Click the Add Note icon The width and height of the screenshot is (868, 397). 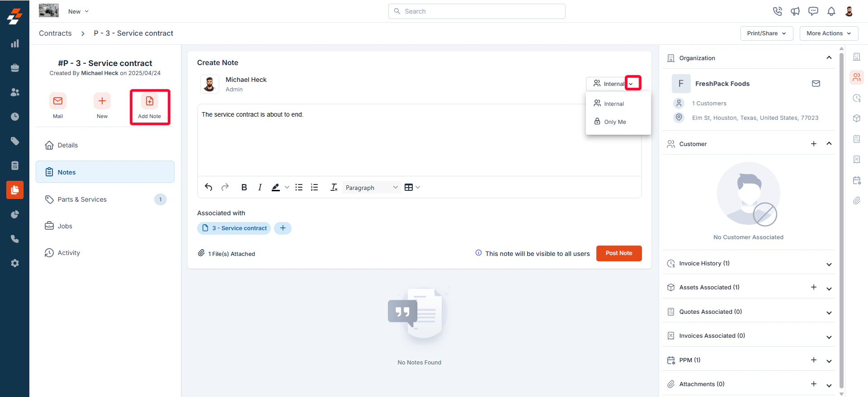tap(150, 101)
